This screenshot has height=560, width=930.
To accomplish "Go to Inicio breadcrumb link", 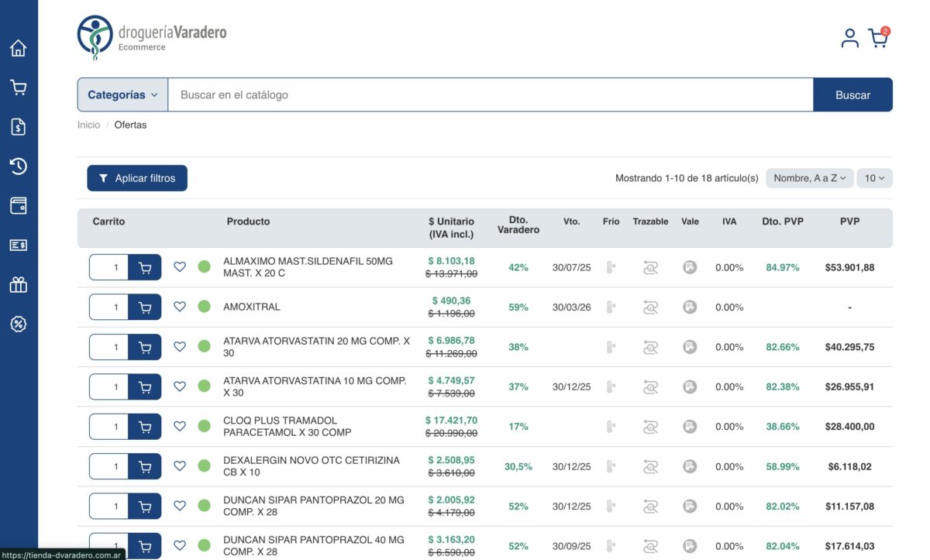I will [88, 125].
